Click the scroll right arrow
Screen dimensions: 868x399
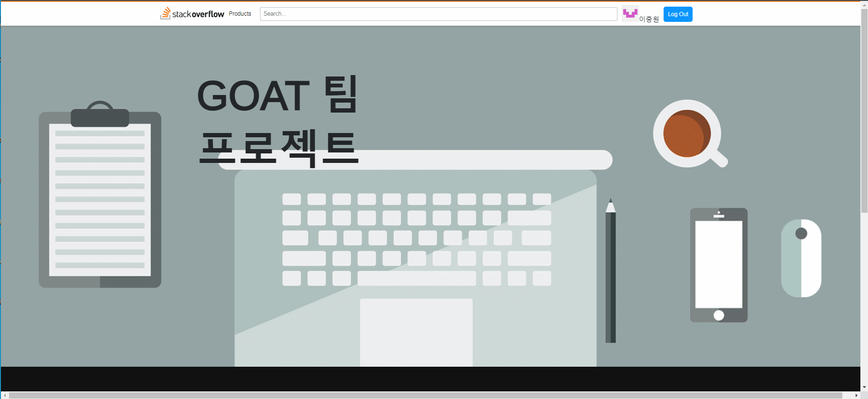(x=857, y=395)
